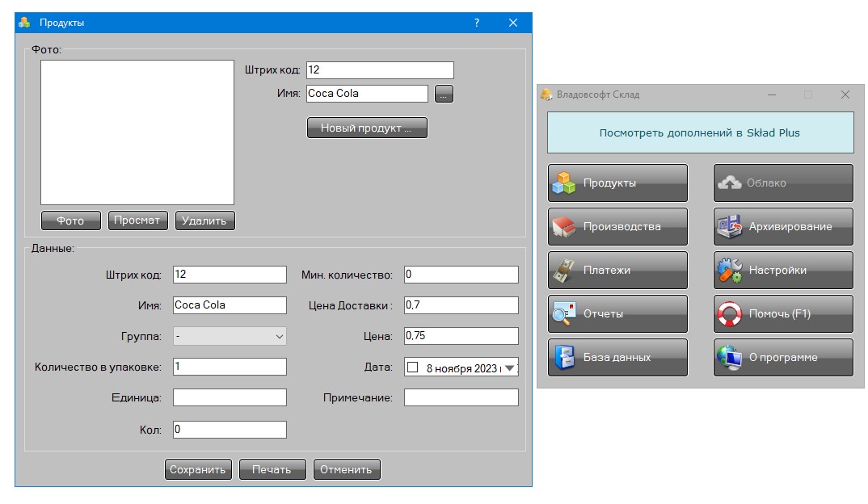Click the Новый продукт button
868x504 pixels.
click(x=366, y=128)
